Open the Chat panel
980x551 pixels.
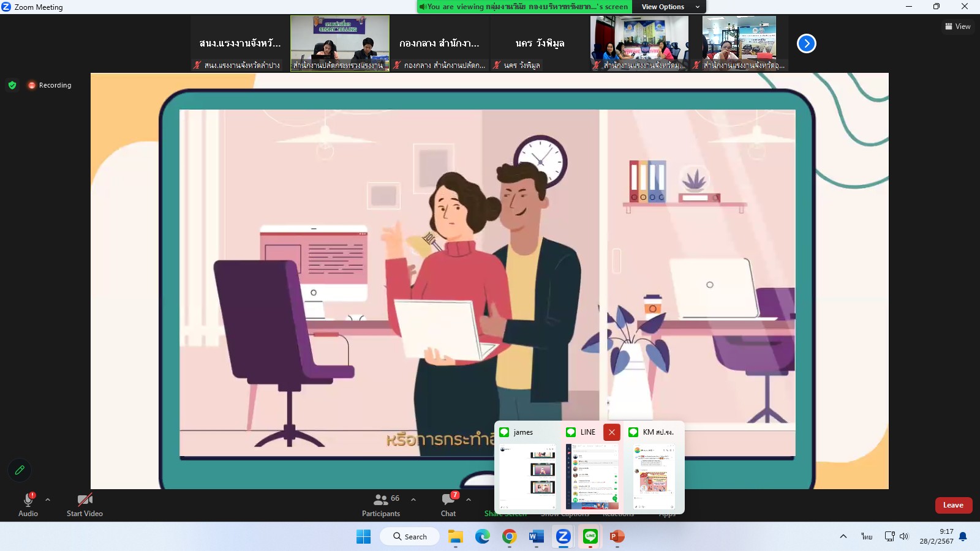point(448,504)
